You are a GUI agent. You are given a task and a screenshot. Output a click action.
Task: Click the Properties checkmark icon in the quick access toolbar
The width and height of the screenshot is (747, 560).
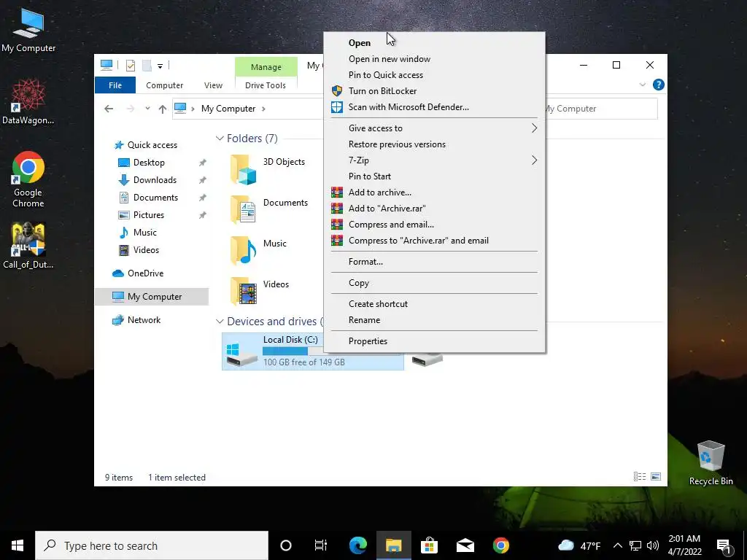click(x=131, y=65)
